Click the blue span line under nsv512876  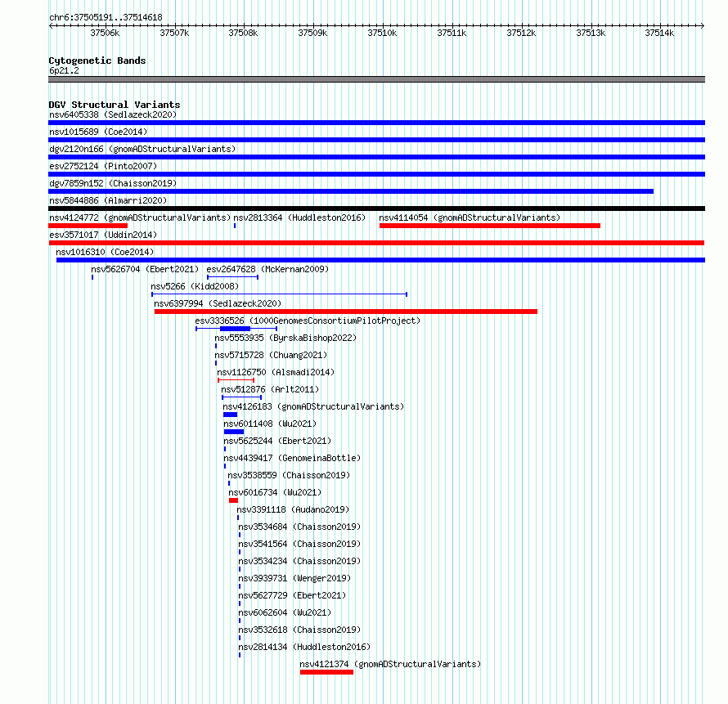(x=241, y=397)
